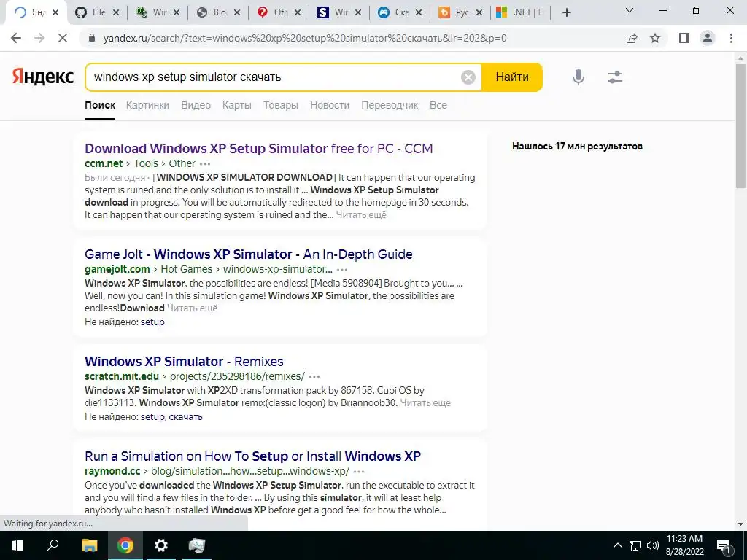Open browser side panel
Image resolution: width=747 pixels, height=560 pixels.
[684, 38]
